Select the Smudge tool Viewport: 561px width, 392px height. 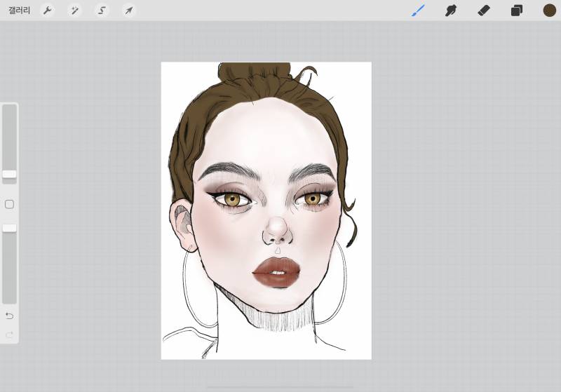click(x=451, y=11)
